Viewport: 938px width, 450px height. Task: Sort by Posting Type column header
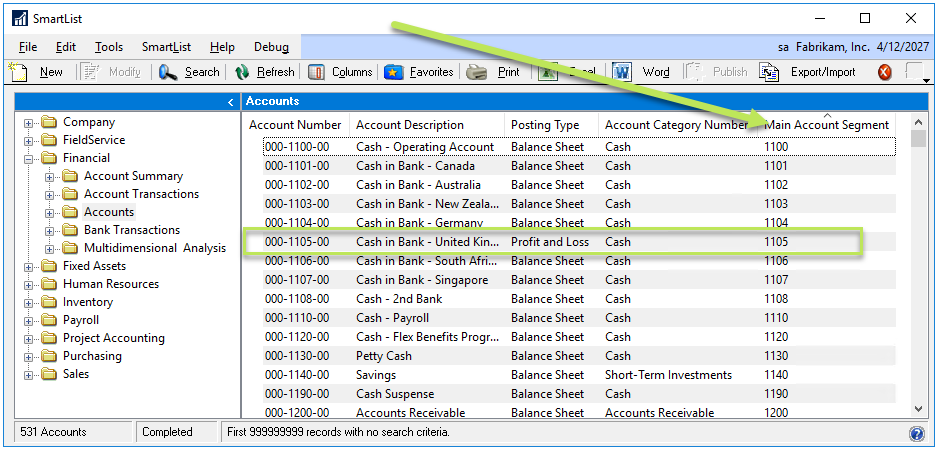(545, 125)
